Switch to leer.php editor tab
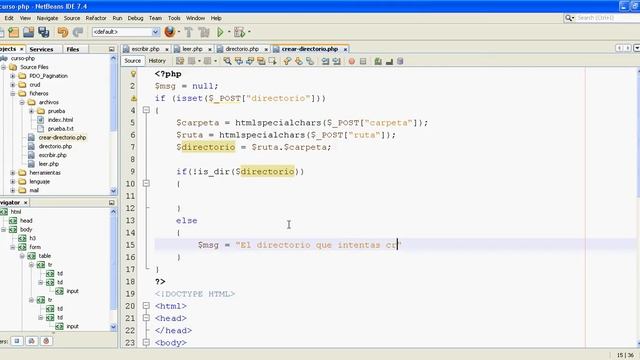This screenshot has width=640, height=360. [192, 49]
